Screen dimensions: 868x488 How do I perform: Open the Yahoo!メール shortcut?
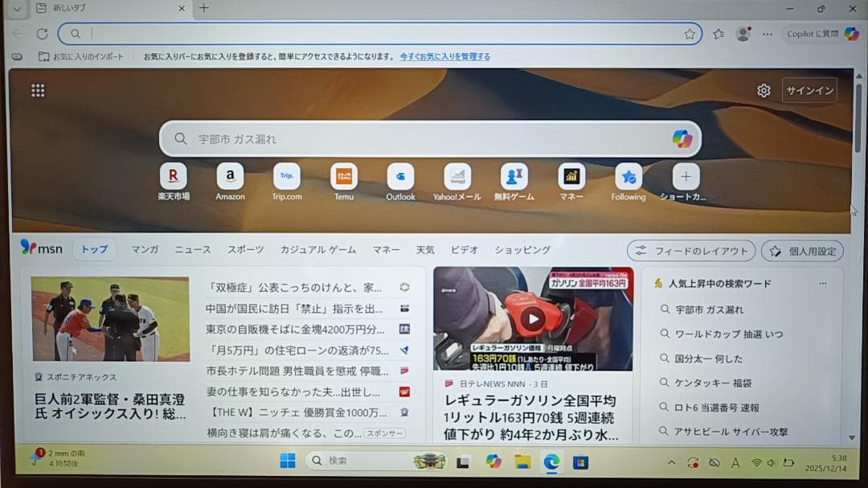pos(457,176)
